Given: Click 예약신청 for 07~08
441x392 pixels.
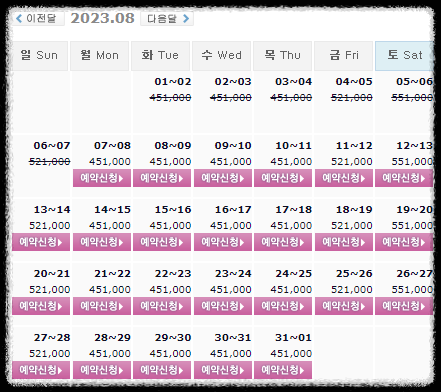Looking at the screenshot, I should (102, 178).
